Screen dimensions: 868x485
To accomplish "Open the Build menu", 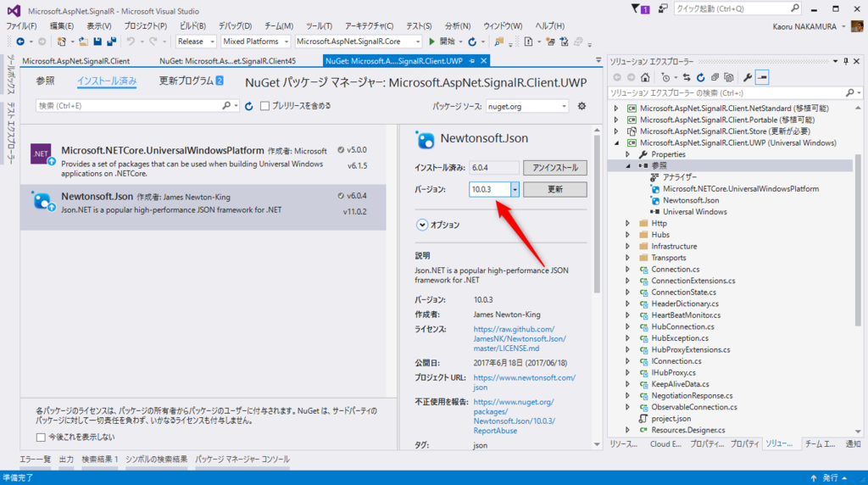I will 192,26.
